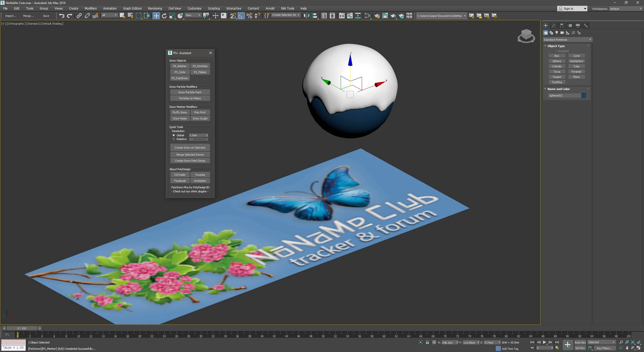644x352 pixels.
Task: Select Global resolution radio button
Action: click(x=174, y=135)
